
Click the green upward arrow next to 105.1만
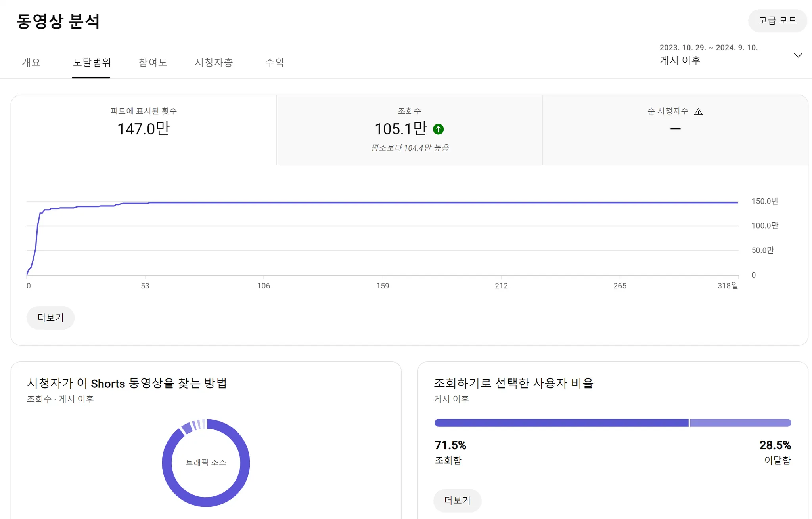438,129
